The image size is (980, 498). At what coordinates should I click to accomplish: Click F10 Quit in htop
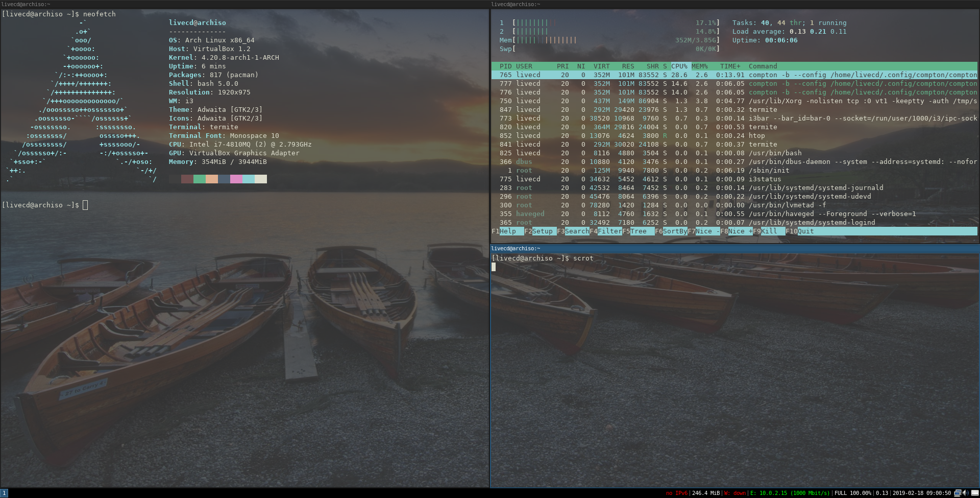[x=800, y=231]
